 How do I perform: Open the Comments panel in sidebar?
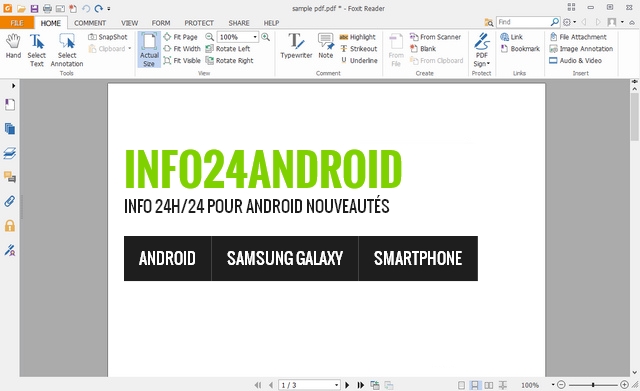(10, 177)
